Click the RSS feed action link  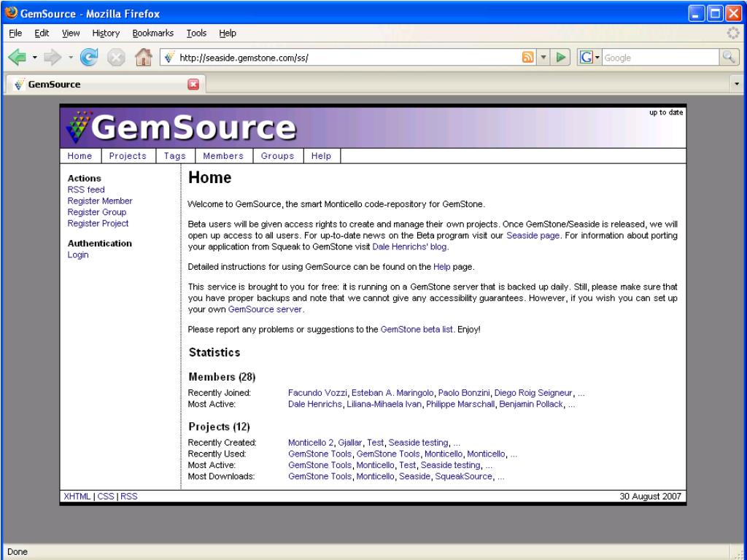(86, 190)
